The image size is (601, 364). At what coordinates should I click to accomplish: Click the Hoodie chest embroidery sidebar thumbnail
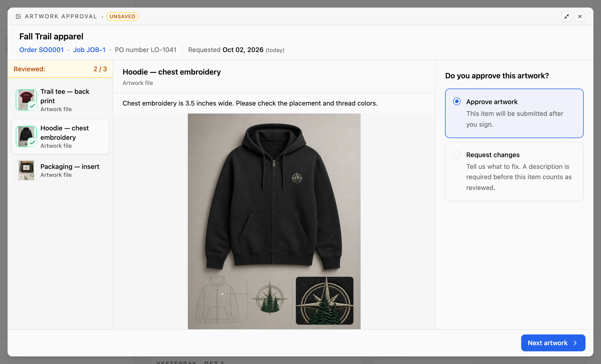click(26, 136)
